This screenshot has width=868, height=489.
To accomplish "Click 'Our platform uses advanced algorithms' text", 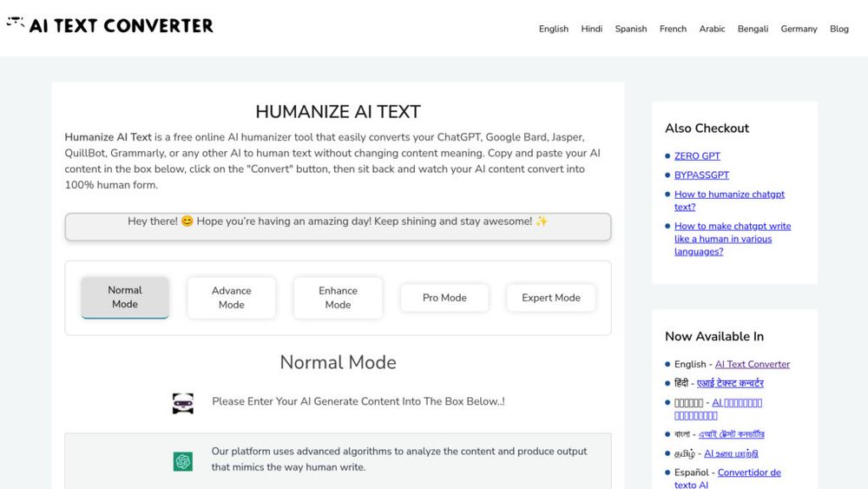I will [398, 459].
